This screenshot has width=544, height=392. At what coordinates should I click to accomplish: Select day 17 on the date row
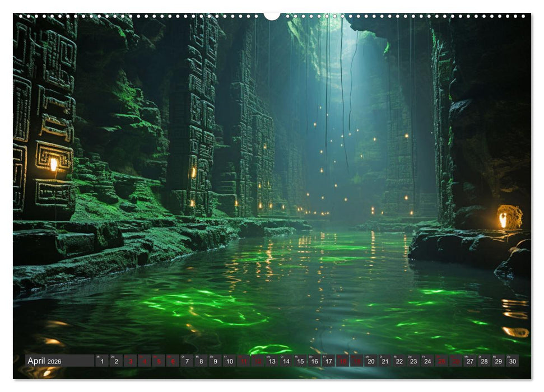[x=328, y=361]
